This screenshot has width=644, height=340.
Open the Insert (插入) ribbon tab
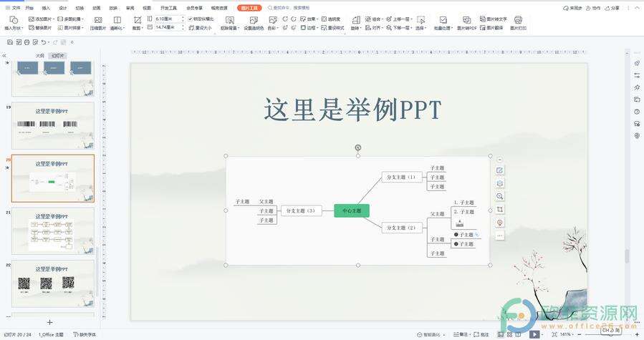click(46, 8)
